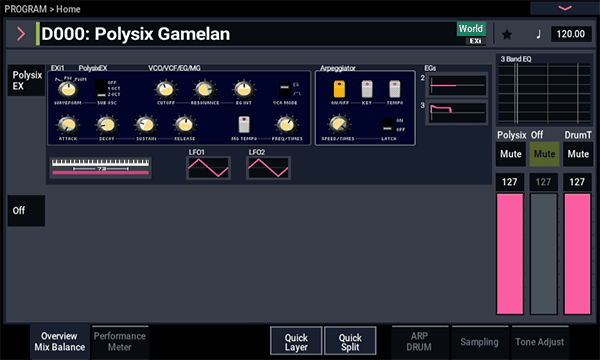Click the tempo note icon

coord(538,34)
